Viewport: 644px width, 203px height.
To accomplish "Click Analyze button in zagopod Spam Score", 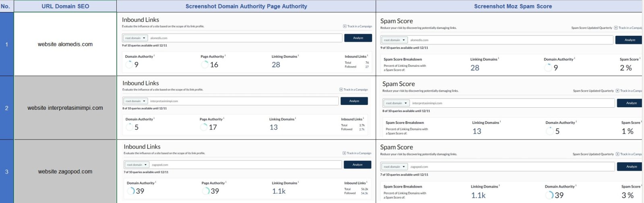I will [630, 166].
